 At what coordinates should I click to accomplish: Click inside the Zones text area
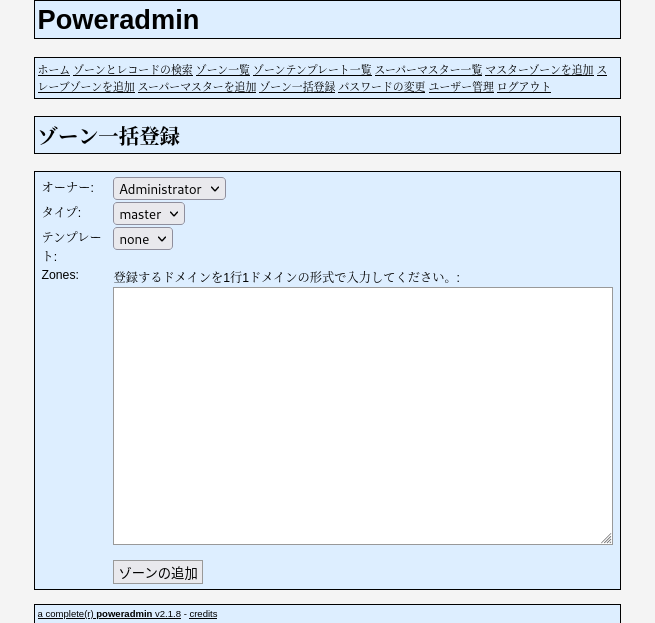tap(363, 416)
